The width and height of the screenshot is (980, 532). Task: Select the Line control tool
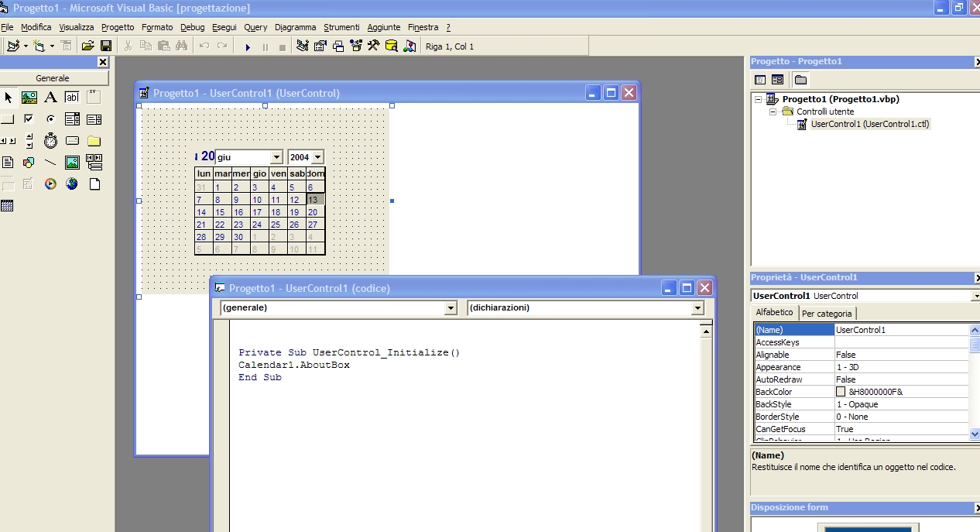point(50,163)
